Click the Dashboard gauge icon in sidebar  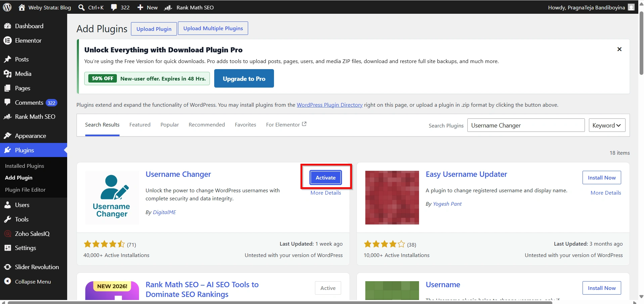(7, 26)
